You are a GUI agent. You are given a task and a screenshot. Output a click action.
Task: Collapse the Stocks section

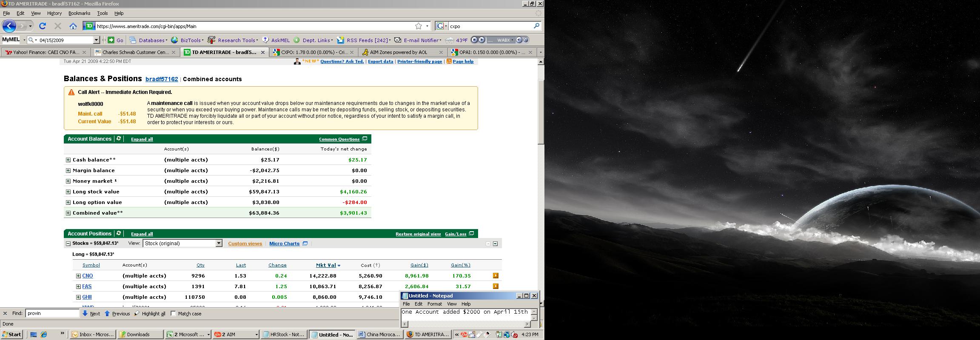68,244
